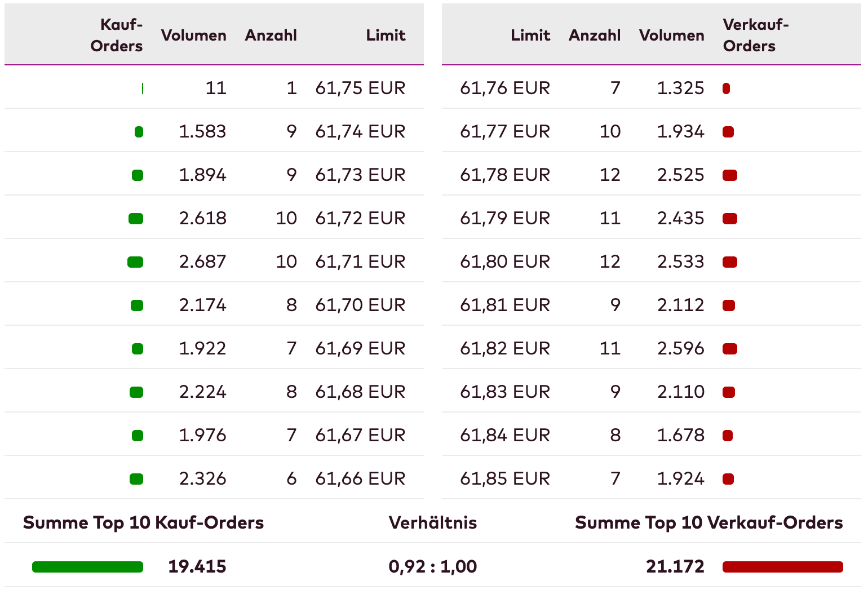Click the thin green bar beside volume 11

[142, 88]
